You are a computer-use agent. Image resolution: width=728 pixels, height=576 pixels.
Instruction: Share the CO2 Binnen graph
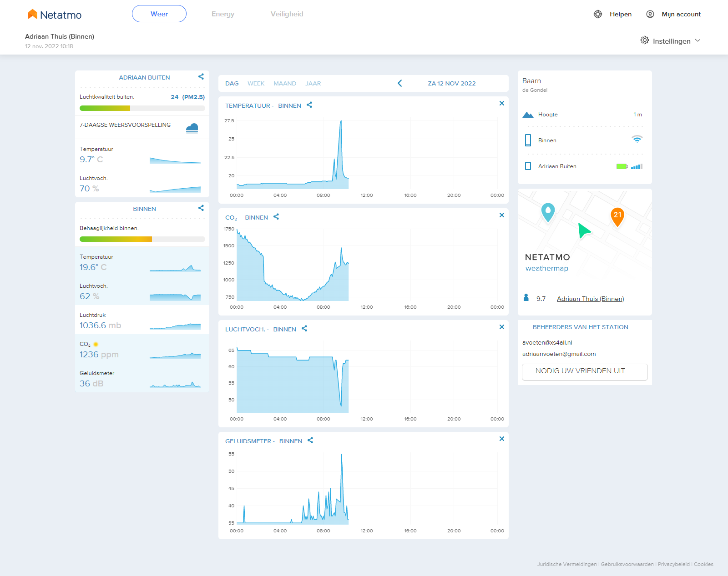[x=276, y=217]
